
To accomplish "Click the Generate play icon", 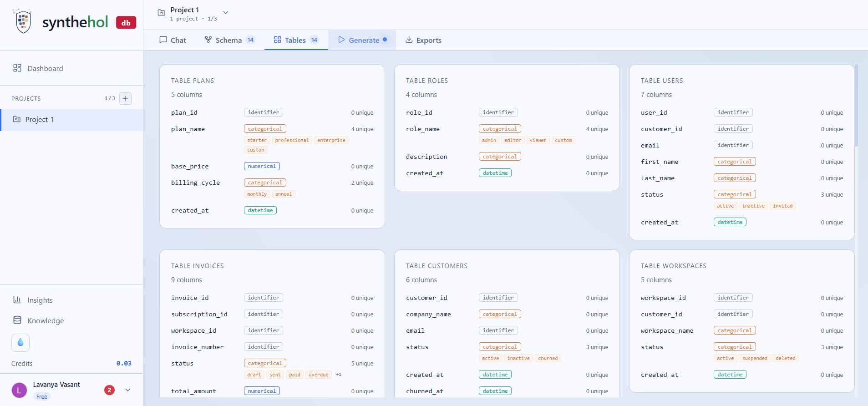I will [341, 40].
